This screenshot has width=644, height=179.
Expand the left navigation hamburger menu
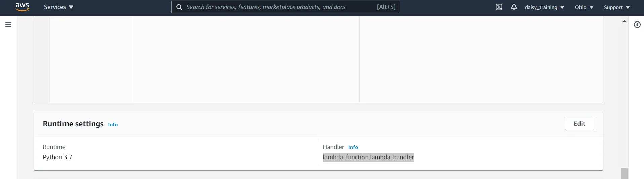pyautogui.click(x=8, y=25)
